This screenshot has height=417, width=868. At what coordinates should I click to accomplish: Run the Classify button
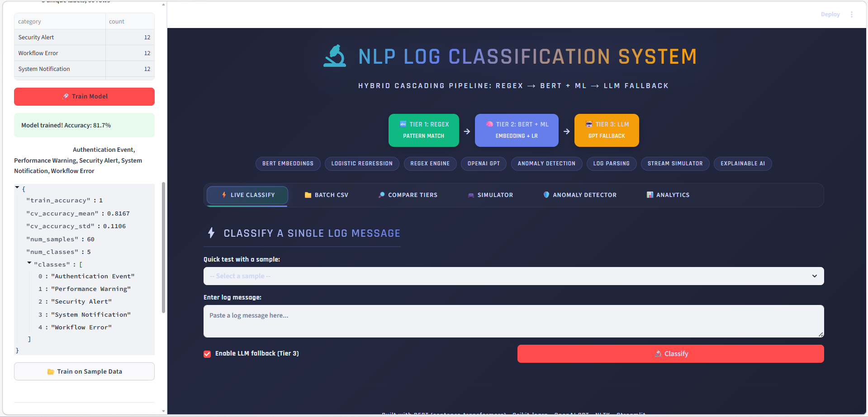(671, 354)
